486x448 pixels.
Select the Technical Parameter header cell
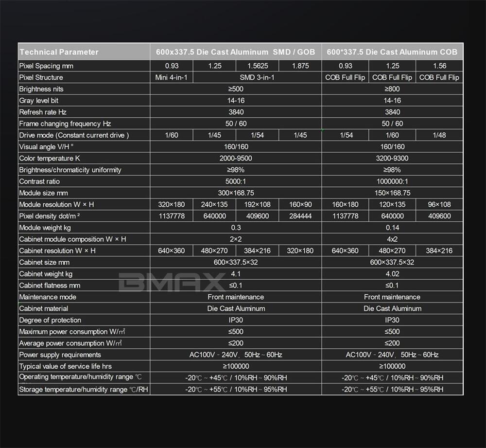(59, 52)
